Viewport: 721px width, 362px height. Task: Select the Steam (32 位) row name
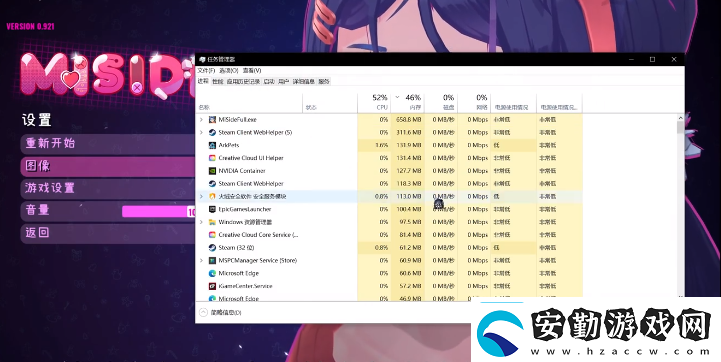[236, 247]
